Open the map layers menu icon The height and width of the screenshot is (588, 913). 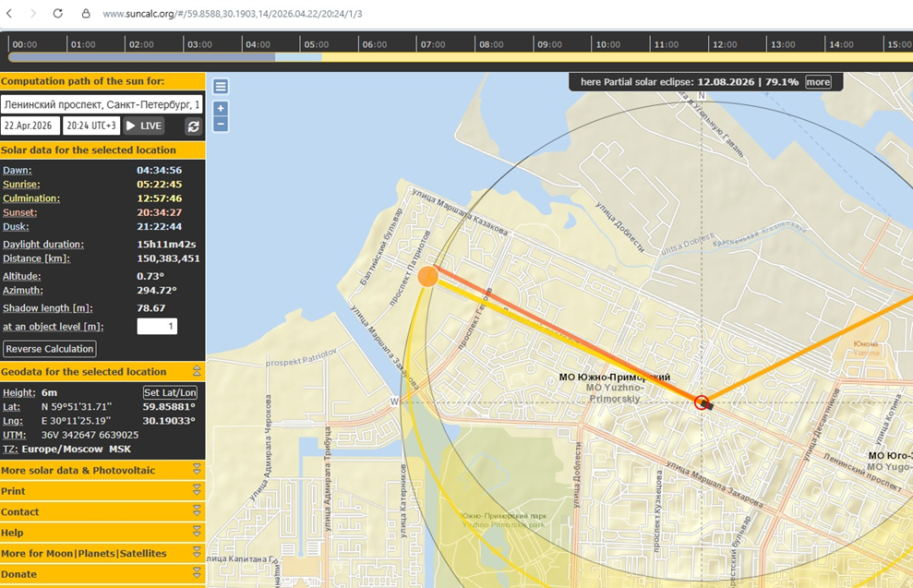(221, 87)
